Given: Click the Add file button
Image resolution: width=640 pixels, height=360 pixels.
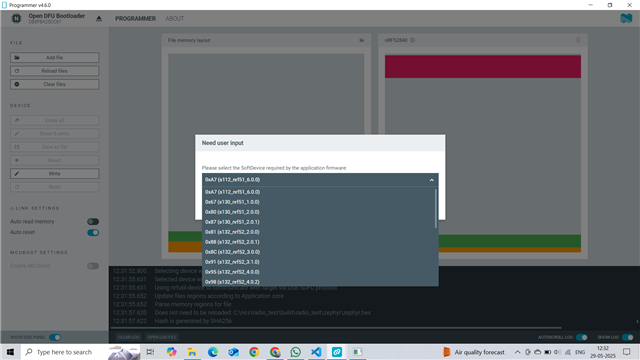Looking at the screenshot, I should 54,58.
